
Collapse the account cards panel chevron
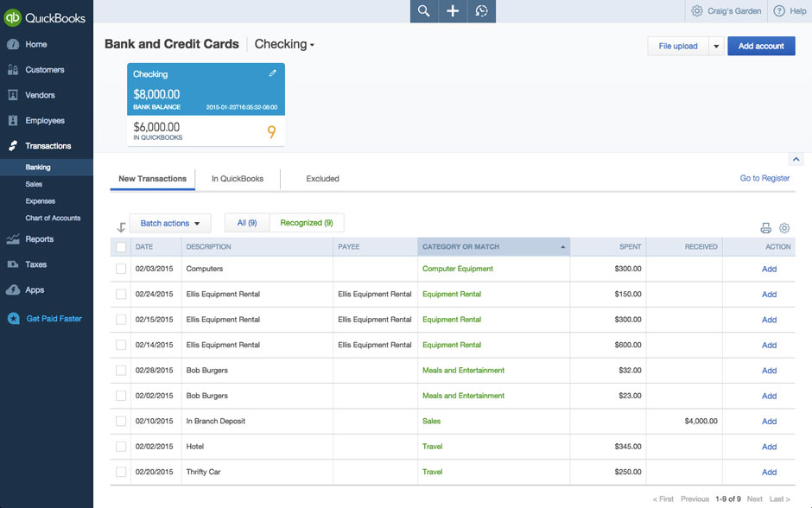click(x=796, y=159)
